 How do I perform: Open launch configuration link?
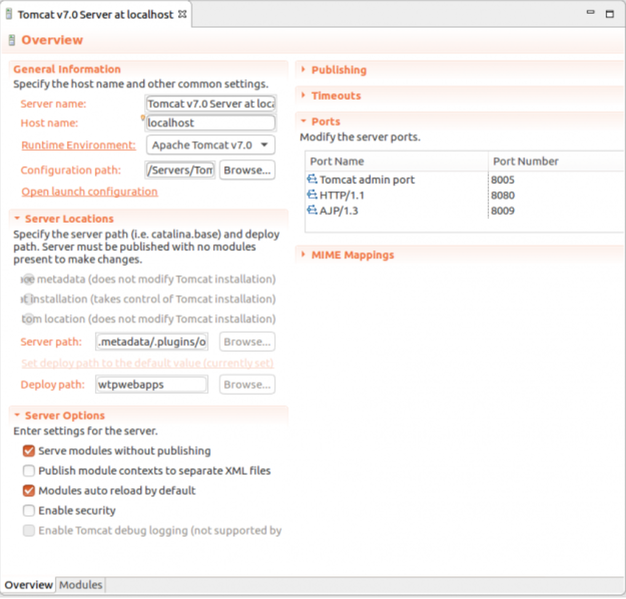pyautogui.click(x=89, y=192)
